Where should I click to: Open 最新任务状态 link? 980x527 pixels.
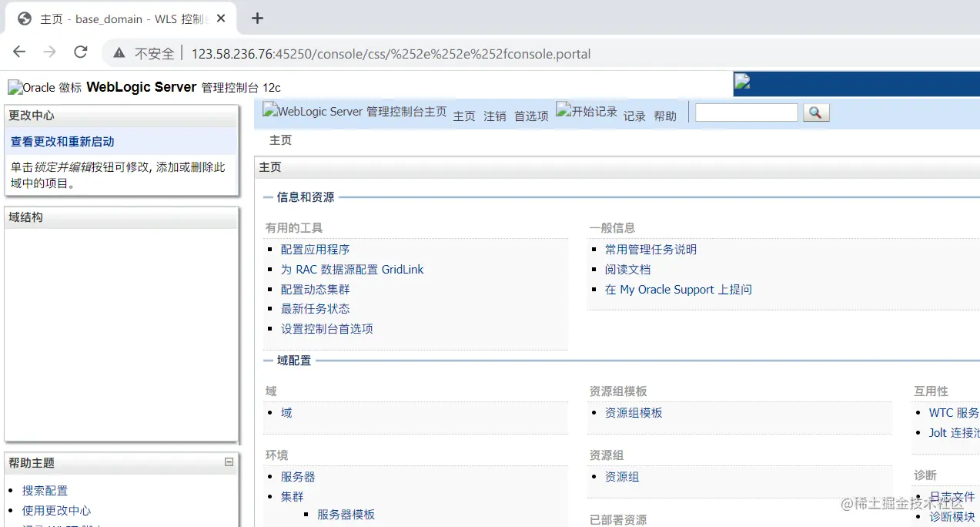coord(315,309)
